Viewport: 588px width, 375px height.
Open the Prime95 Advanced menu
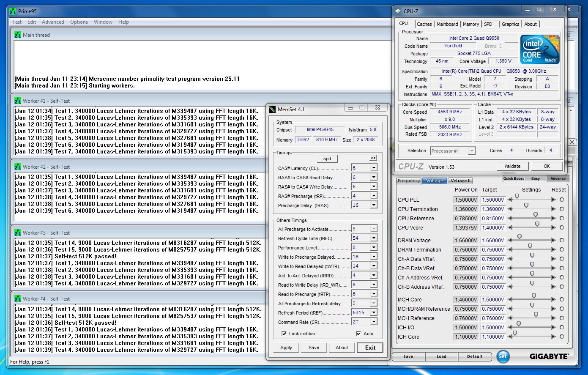click(x=53, y=22)
